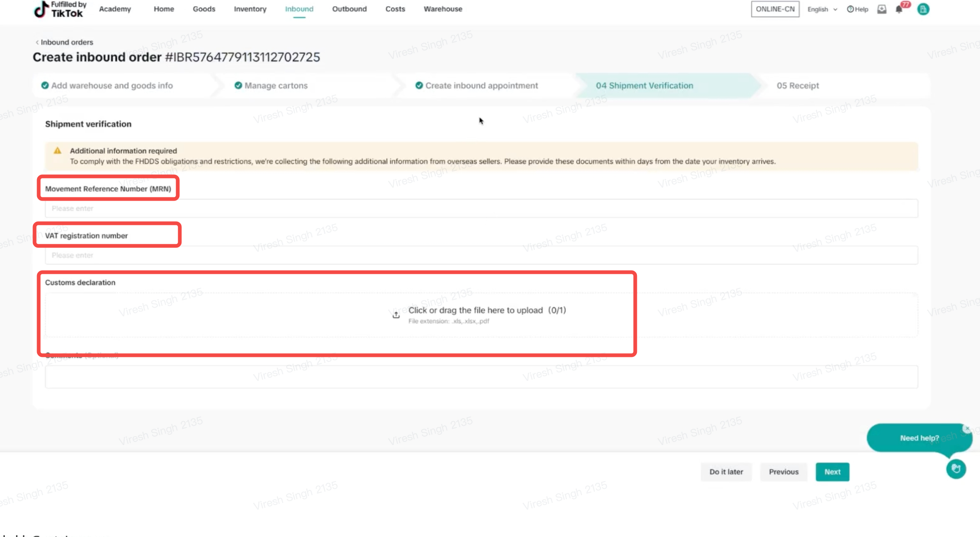Open the Outbound menu
Viewport: 980px width, 537px height.
[x=349, y=9]
